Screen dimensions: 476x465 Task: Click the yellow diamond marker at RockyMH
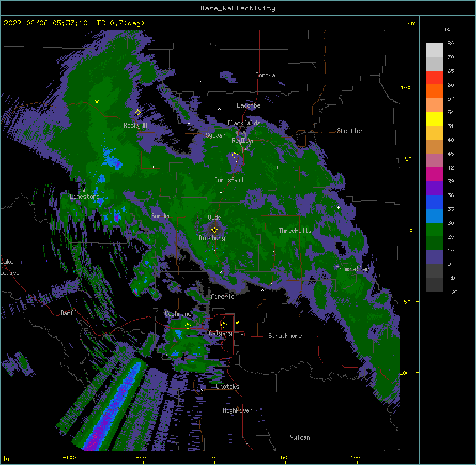137,113
